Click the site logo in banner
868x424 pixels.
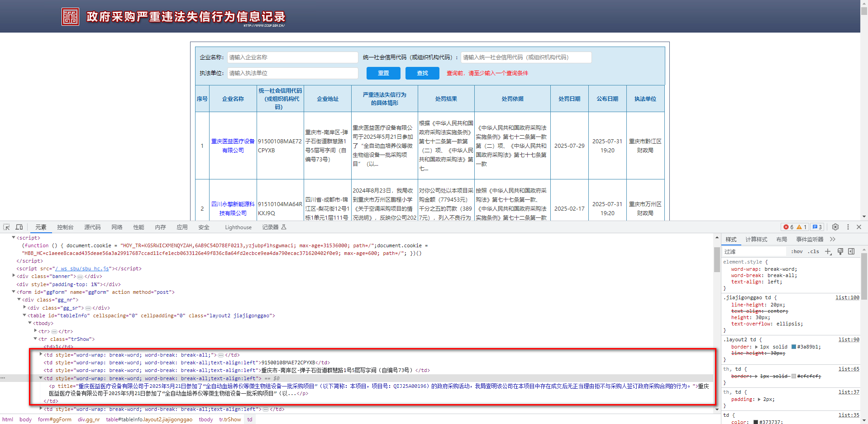pyautogui.click(x=70, y=17)
